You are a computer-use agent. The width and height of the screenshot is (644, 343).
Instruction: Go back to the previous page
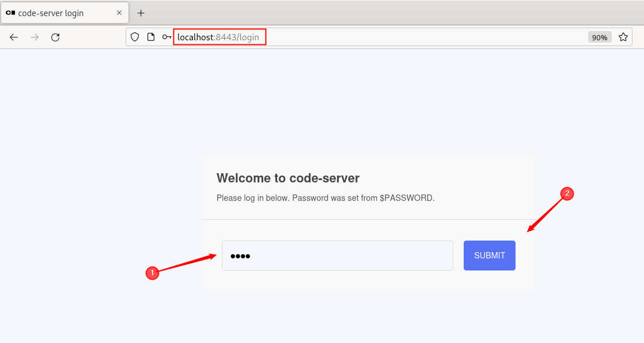pyautogui.click(x=14, y=37)
